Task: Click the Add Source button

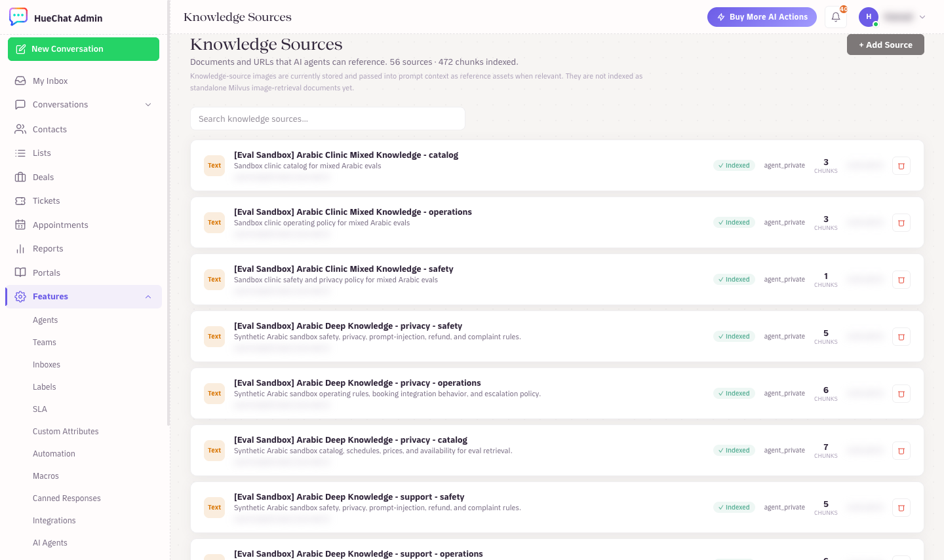Action: click(886, 45)
